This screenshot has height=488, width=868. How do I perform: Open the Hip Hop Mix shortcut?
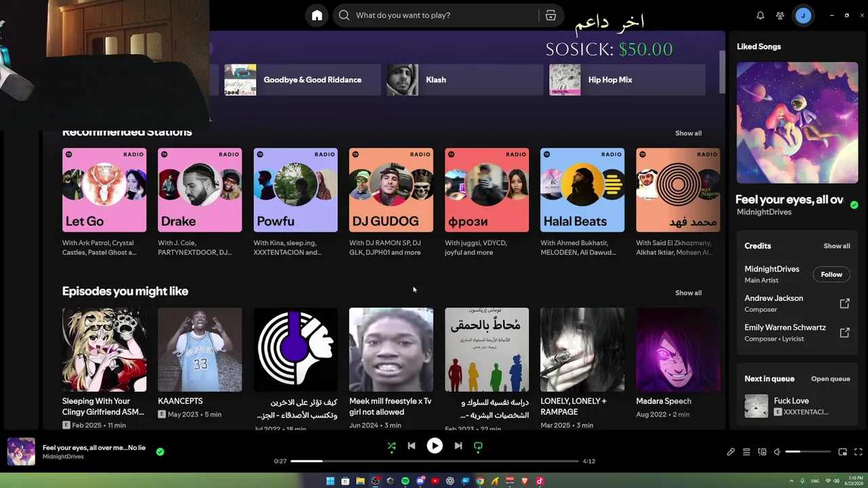[627, 80]
